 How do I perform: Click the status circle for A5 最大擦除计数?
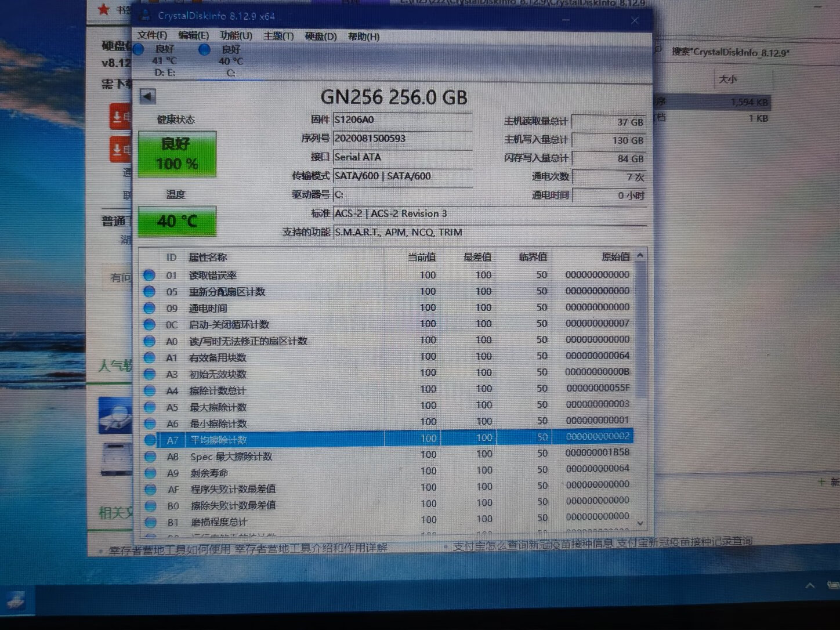150,407
